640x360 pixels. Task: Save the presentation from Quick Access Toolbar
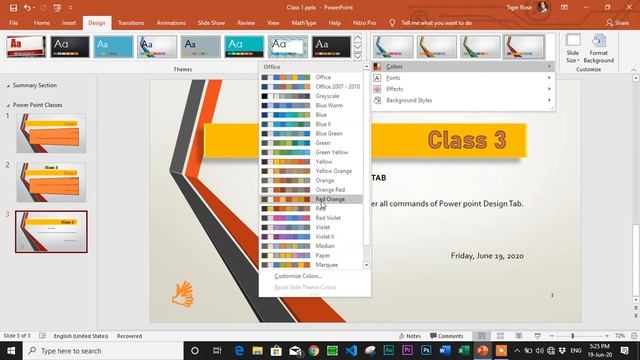[x=13, y=7]
